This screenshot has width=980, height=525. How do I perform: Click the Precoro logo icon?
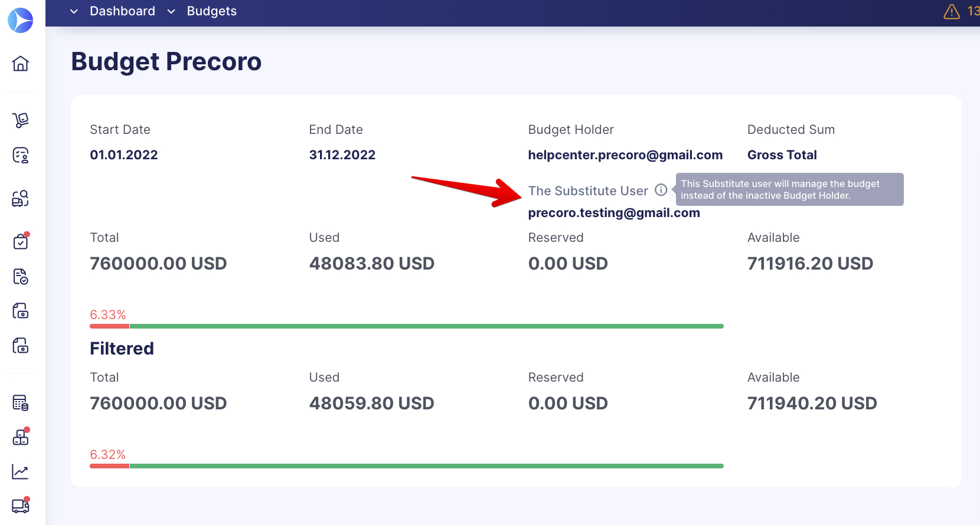21,21
